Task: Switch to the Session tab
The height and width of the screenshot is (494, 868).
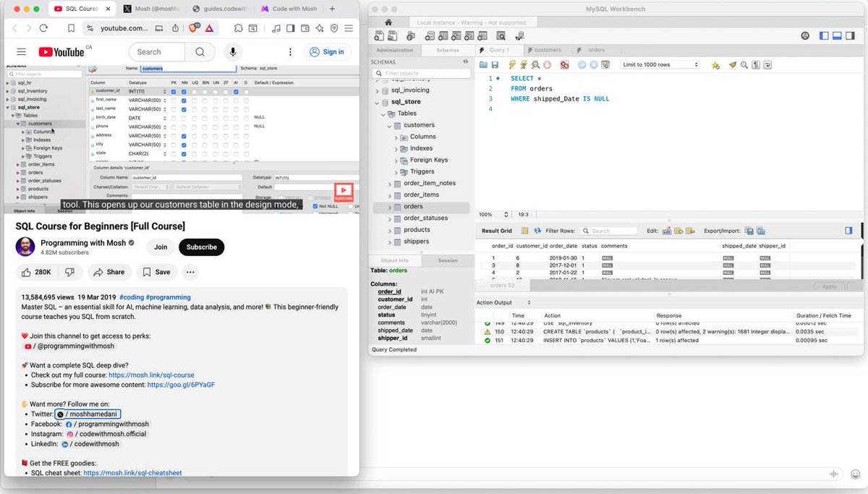Action: click(x=448, y=260)
